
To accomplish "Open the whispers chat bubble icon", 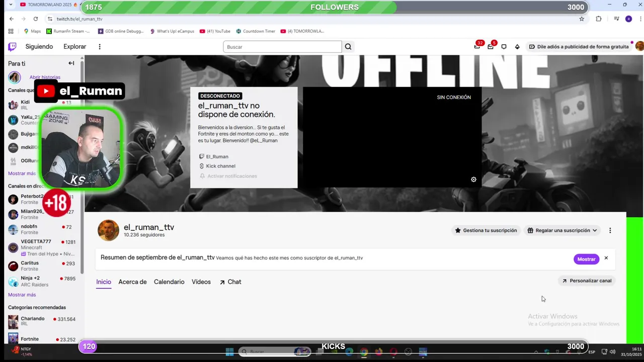I will [504, 47].
